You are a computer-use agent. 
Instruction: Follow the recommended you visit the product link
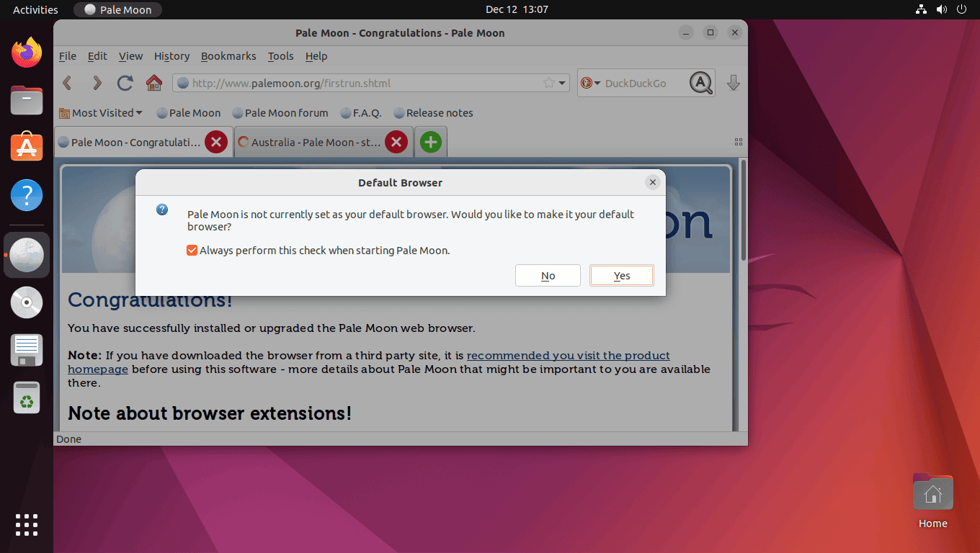569,355
